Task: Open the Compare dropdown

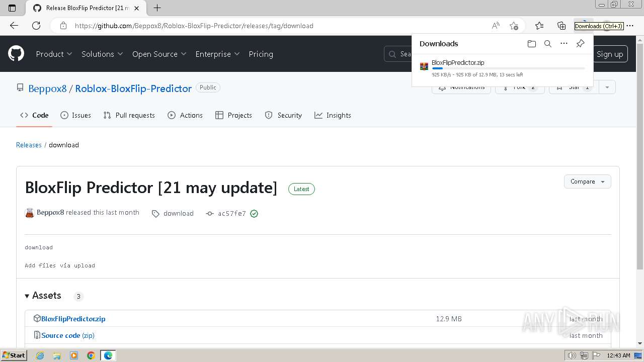Action: point(588,182)
